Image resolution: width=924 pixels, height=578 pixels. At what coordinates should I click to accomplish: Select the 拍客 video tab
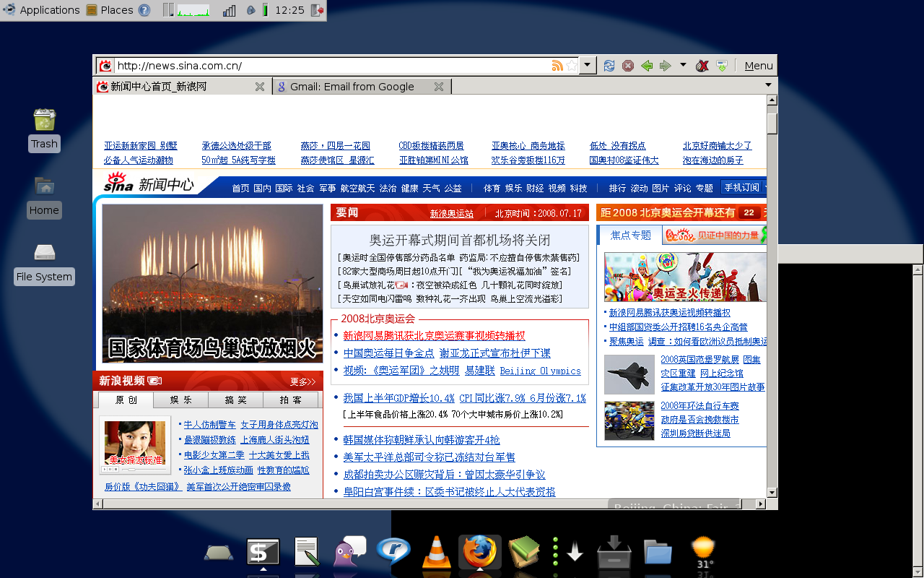(290, 400)
